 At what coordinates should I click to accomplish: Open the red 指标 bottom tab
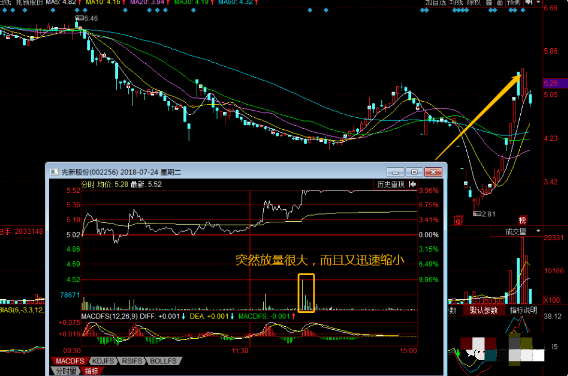[91, 371]
